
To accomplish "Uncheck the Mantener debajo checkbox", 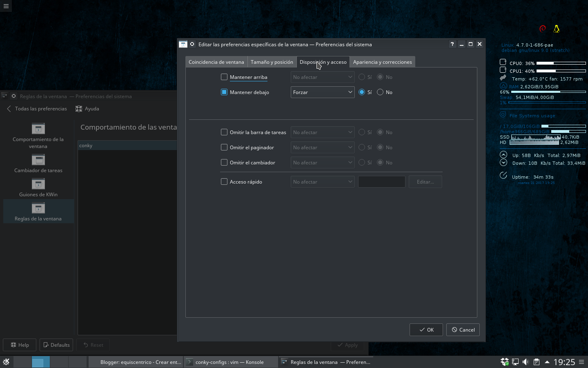I will click(224, 92).
